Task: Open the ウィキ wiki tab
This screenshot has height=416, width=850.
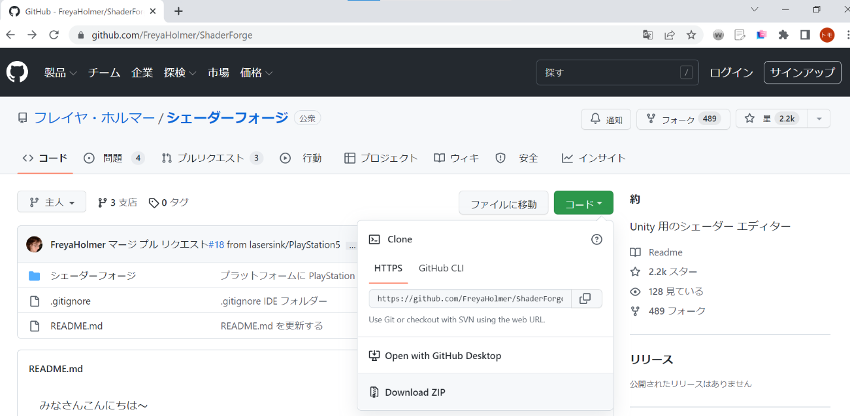Action: (x=456, y=158)
